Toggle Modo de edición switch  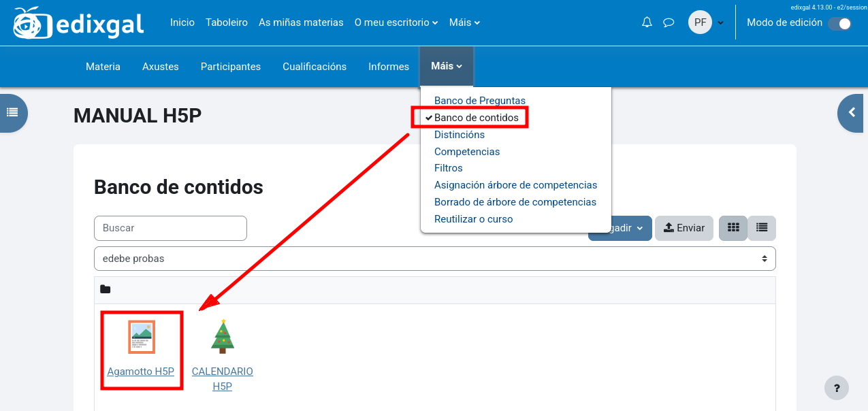(839, 23)
